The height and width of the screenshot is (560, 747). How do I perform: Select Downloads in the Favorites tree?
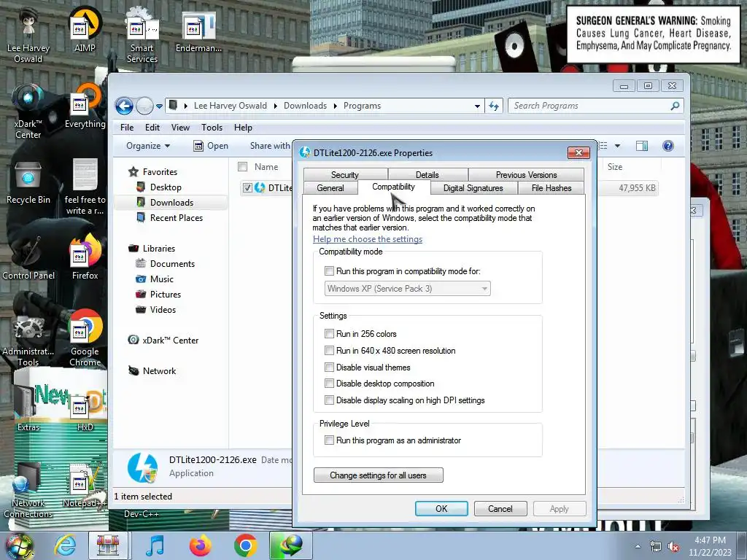[x=171, y=203]
